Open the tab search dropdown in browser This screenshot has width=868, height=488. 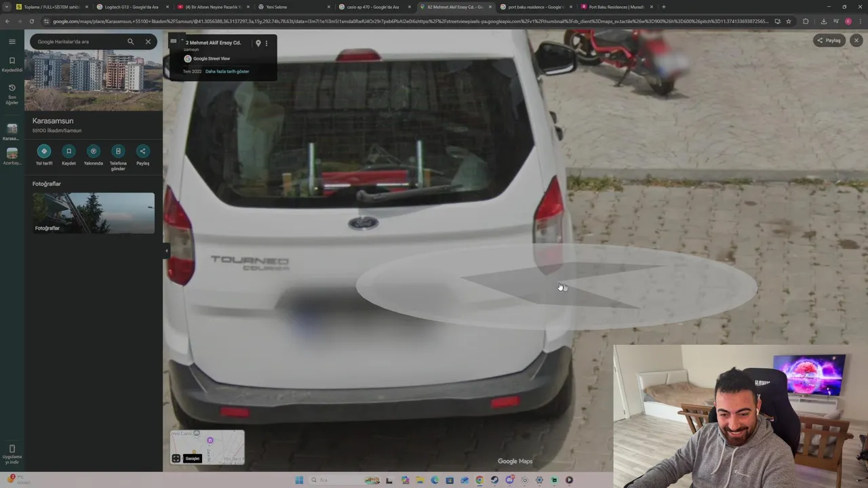click(7, 7)
